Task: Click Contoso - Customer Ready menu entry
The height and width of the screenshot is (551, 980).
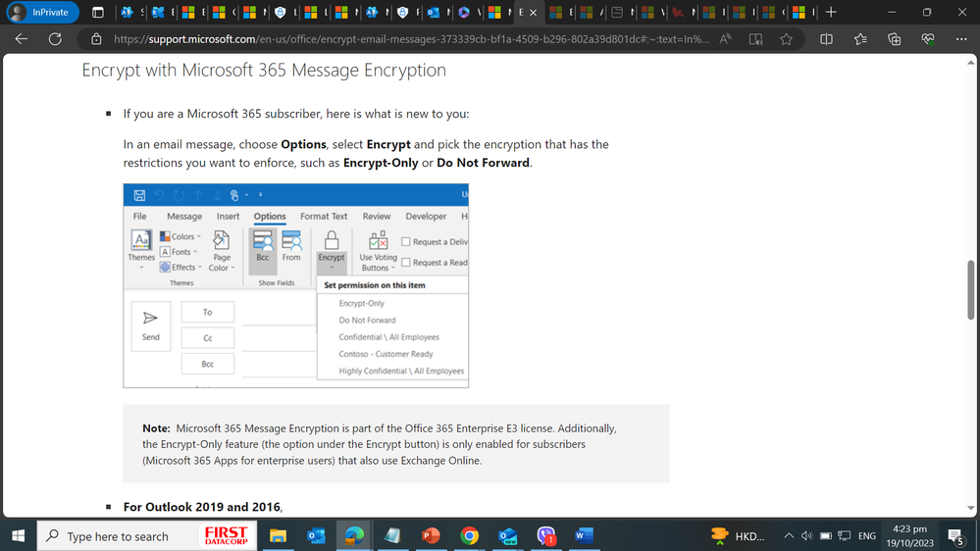Action: [x=386, y=354]
